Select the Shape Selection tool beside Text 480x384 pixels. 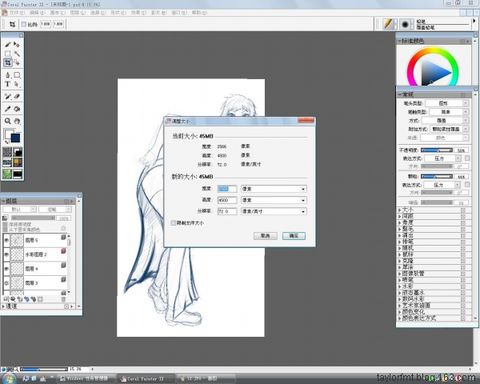(x=17, y=84)
